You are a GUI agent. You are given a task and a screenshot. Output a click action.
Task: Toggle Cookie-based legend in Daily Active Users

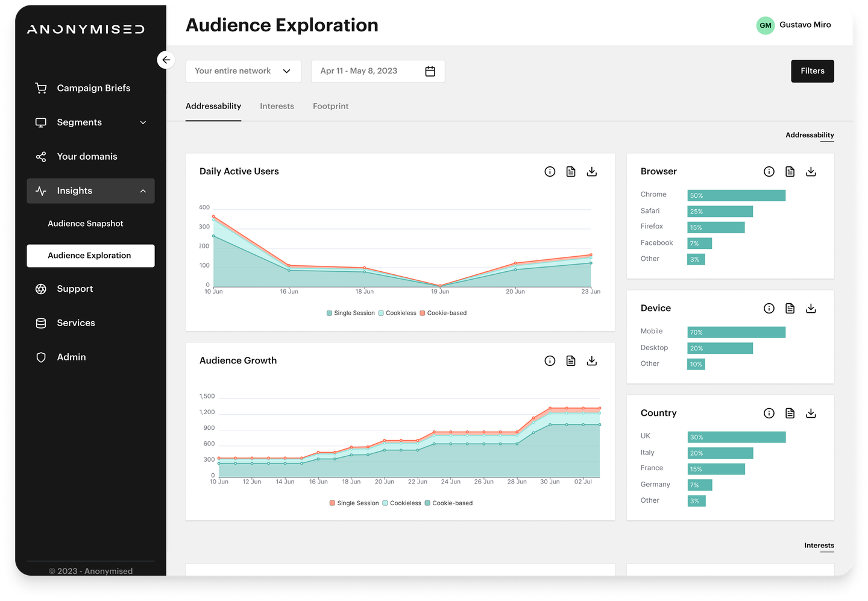coord(443,313)
